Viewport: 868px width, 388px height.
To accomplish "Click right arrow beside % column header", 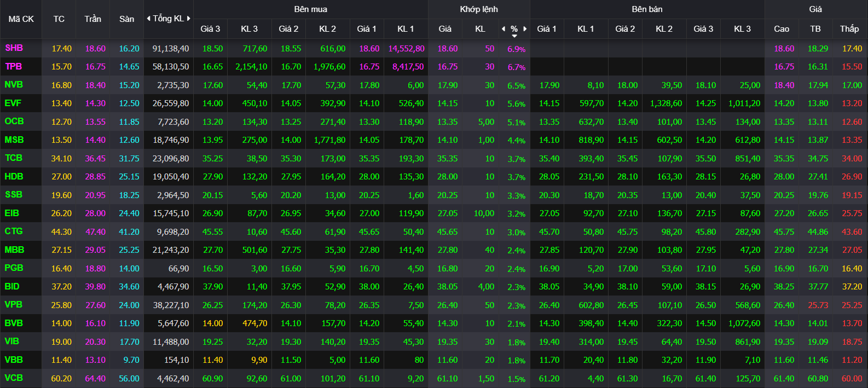I will point(525,28).
